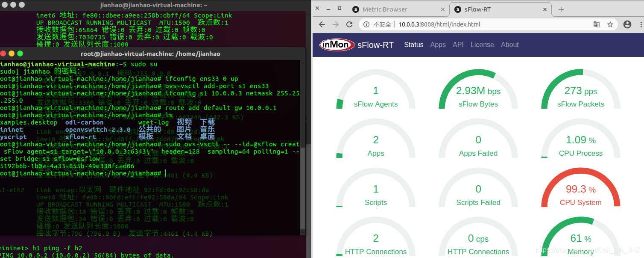The image size is (644, 258).
Task: Click the terminal prompt cursor line
Action: tap(82, 173)
